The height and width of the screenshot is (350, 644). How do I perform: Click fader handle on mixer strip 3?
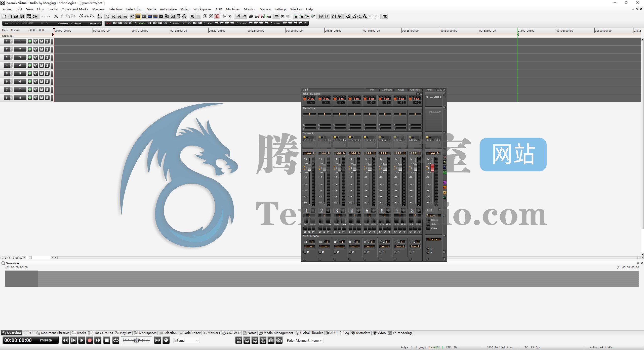(340, 168)
